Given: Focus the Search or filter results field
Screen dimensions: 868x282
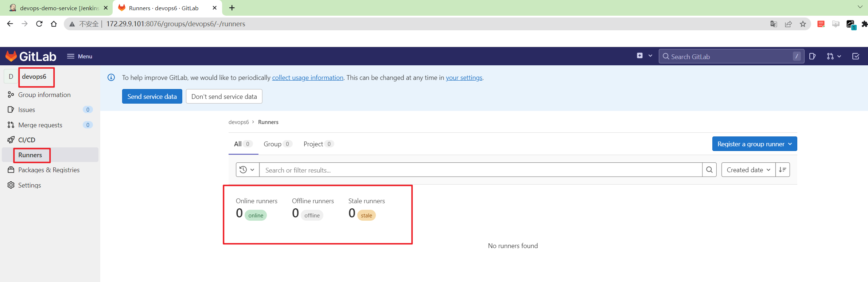Looking at the screenshot, I should (x=481, y=170).
